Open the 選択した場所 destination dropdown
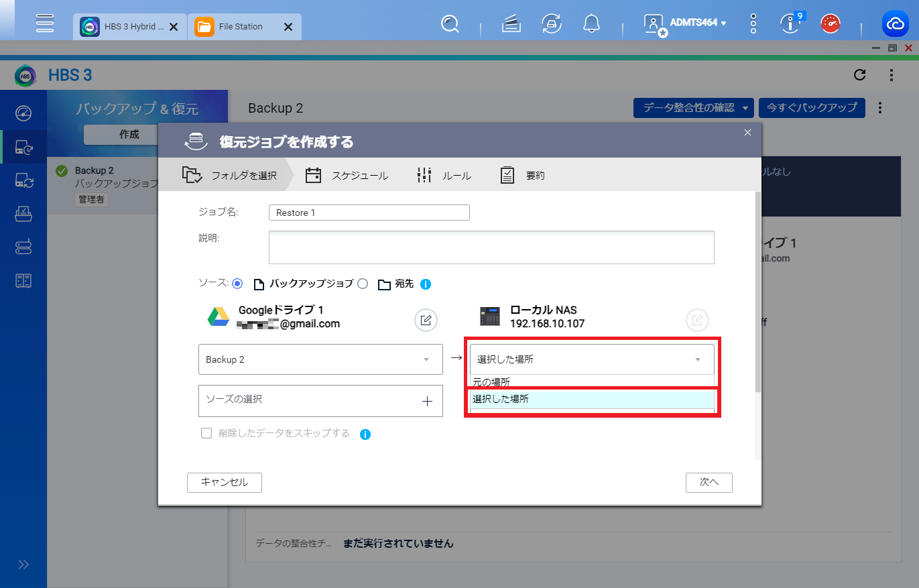 (592, 359)
